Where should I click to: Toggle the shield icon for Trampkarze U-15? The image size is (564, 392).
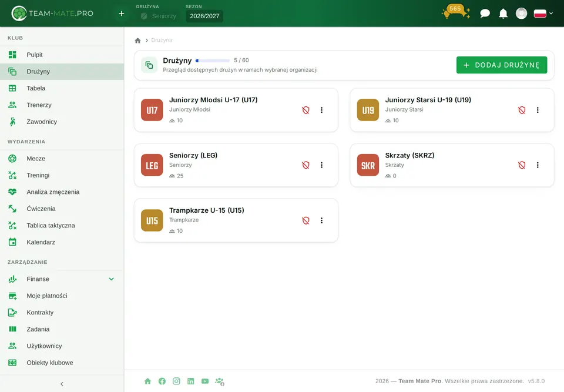pos(305,220)
